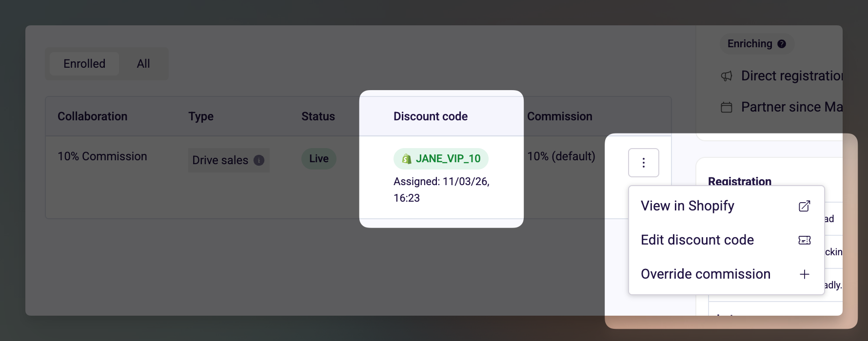Click the ticket icon next to Edit discount code

click(x=804, y=240)
